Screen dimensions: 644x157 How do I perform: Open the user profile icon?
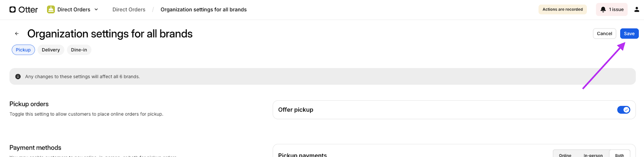(x=637, y=9)
